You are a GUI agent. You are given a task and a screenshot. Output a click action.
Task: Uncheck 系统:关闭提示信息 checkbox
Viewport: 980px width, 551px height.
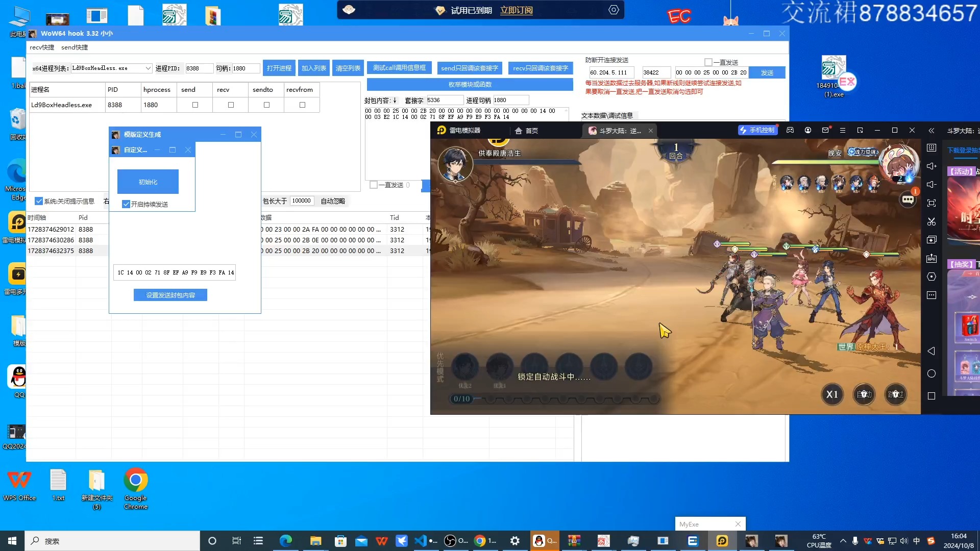pos(39,201)
